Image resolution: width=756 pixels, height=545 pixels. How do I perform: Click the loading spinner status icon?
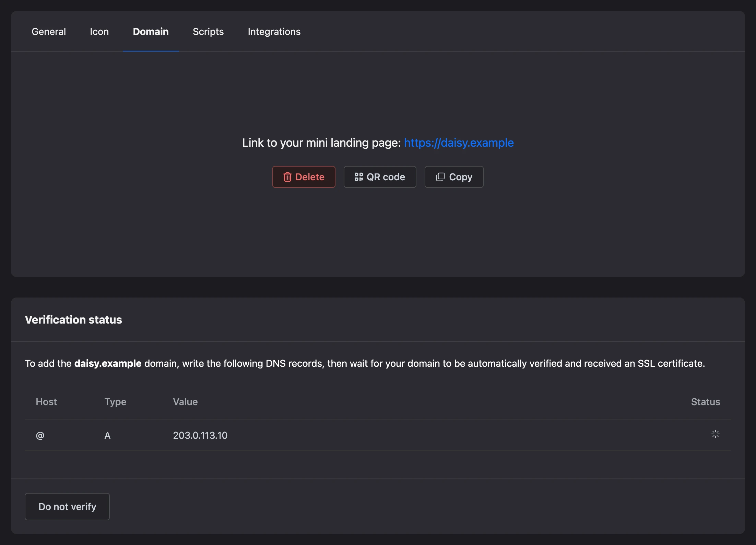point(715,434)
